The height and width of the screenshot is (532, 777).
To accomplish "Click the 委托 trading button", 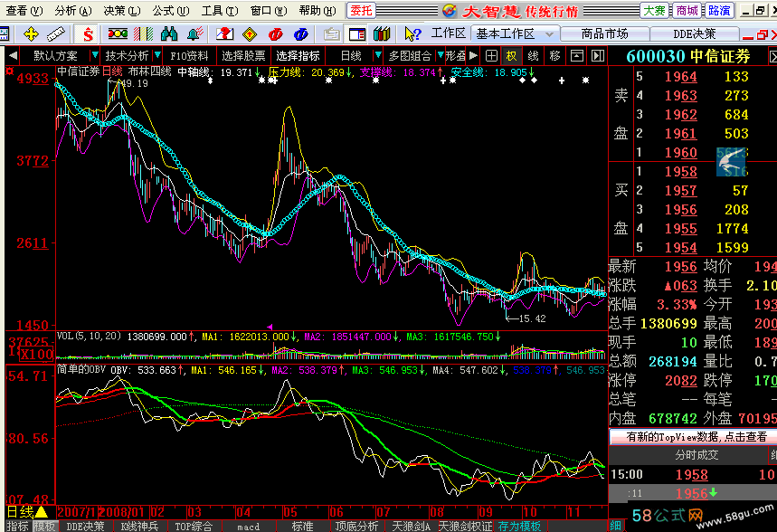I will coord(361,11).
